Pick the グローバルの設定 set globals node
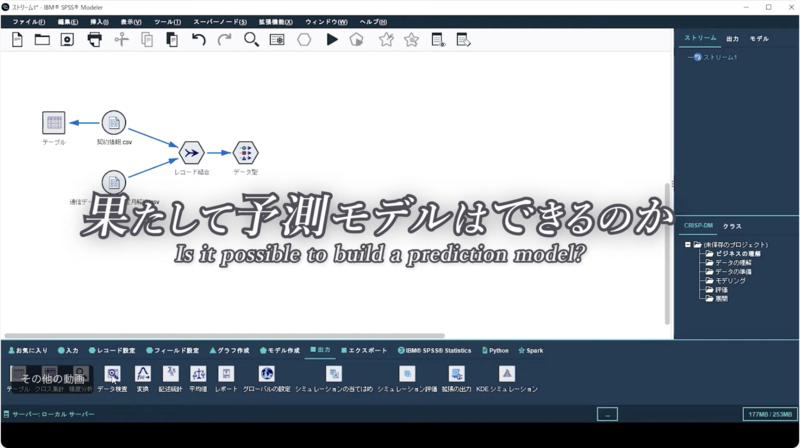The width and height of the screenshot is (800, 448). (266, 379)
